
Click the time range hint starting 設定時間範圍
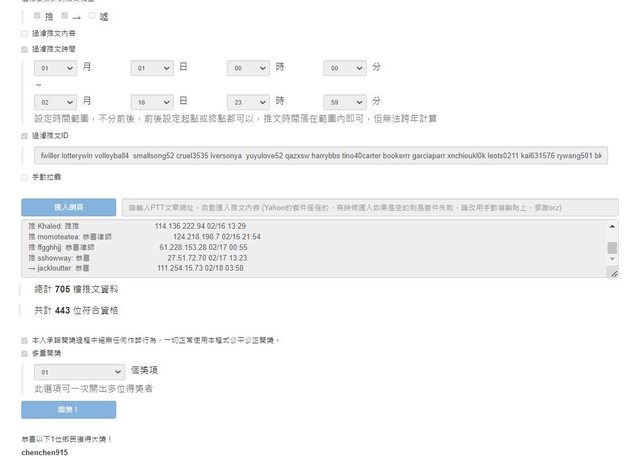click(x=236, y=119)
